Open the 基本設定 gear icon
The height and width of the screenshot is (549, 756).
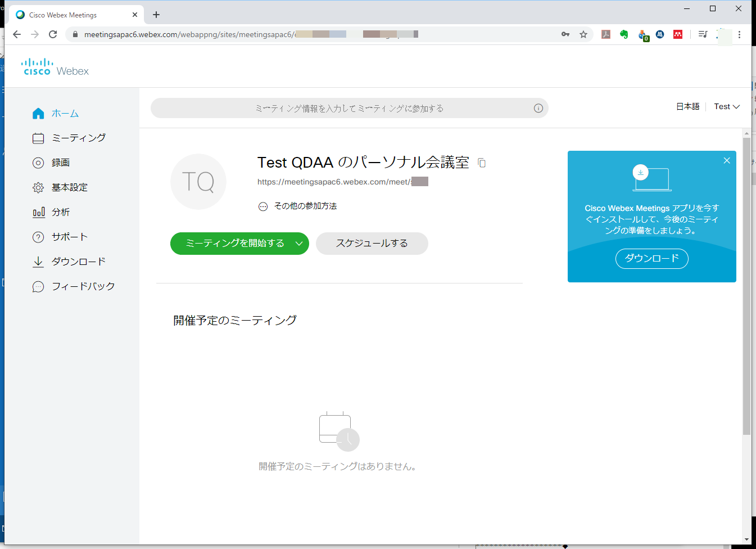click(x=38, y=188)
